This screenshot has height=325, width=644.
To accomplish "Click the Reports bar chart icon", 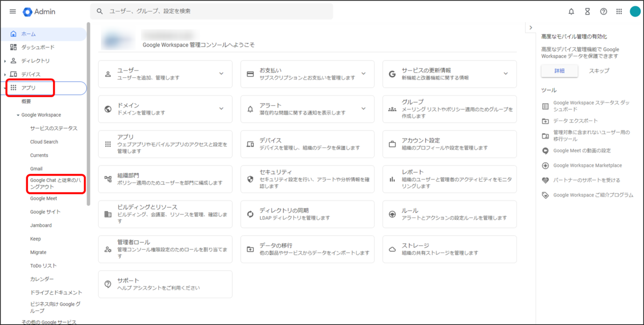I will tap(392, 179).
